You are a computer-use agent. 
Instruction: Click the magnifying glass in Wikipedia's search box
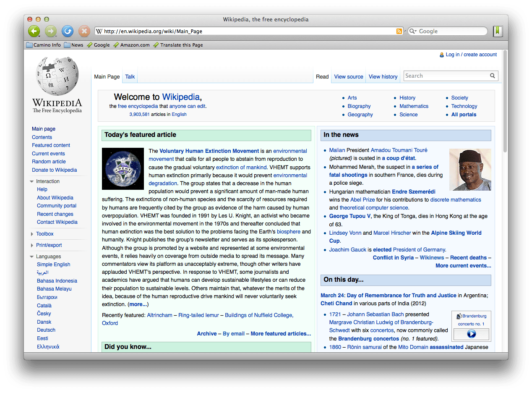click(x=492, y=76)
